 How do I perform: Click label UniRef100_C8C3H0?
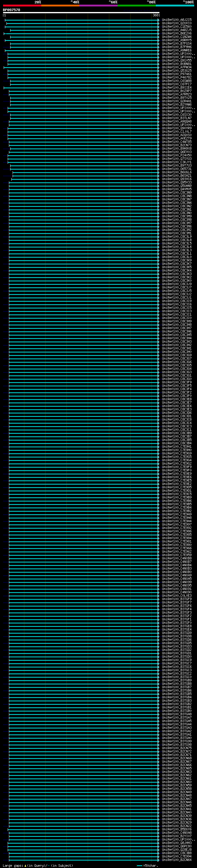pyautogui.click(x=177, y=352)
